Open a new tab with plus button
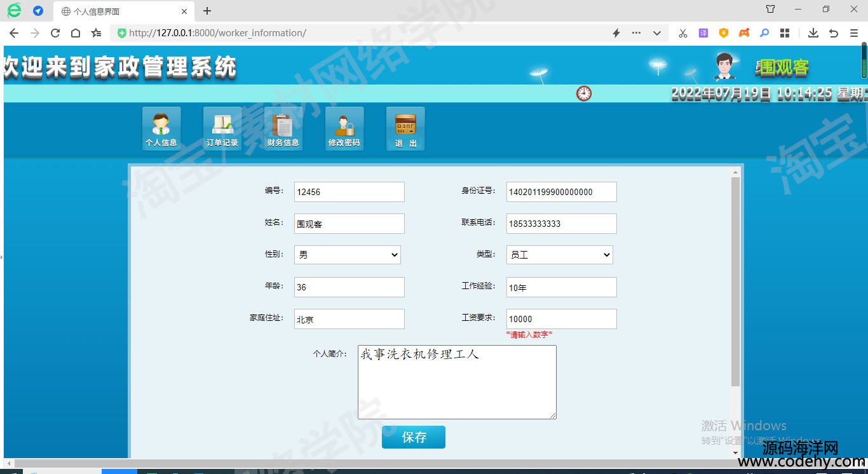The height and width of the screenshot is (474, 868). click(207, 11)
